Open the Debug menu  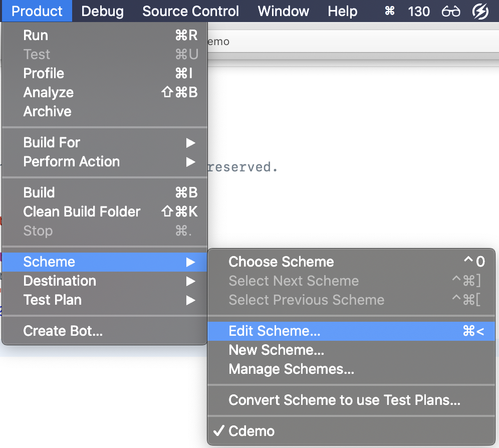(102, 11)
